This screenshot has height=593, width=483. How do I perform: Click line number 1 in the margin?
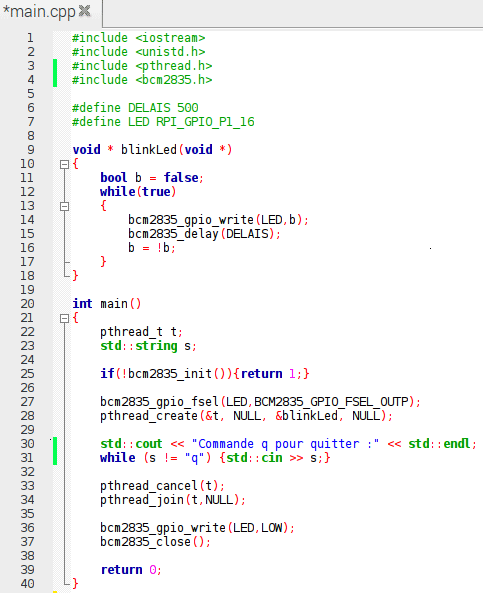(30, 38)
